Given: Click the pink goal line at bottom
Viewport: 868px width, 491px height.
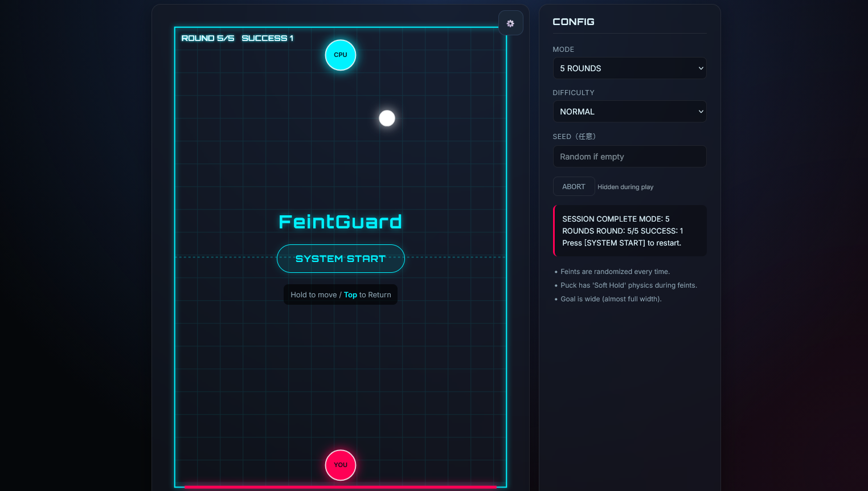Looking at the screenshot, I should click(x=341, y=487).
